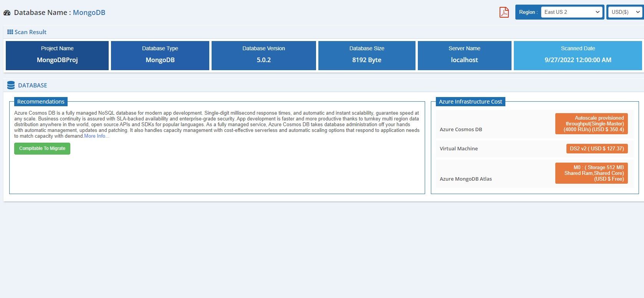The image size is (644, 298).
Task: Click the MongoDB database name heading
Action: [89, 13]
